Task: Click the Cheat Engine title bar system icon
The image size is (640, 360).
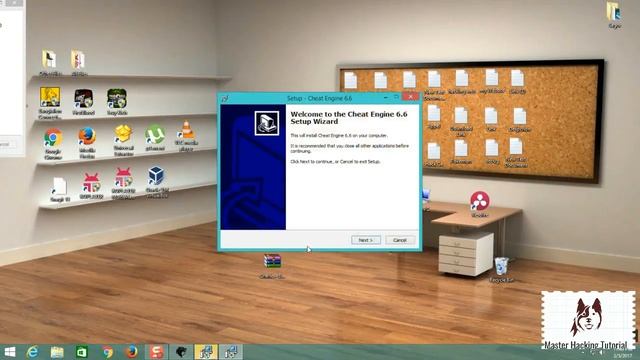Action: tap(225, 98)
